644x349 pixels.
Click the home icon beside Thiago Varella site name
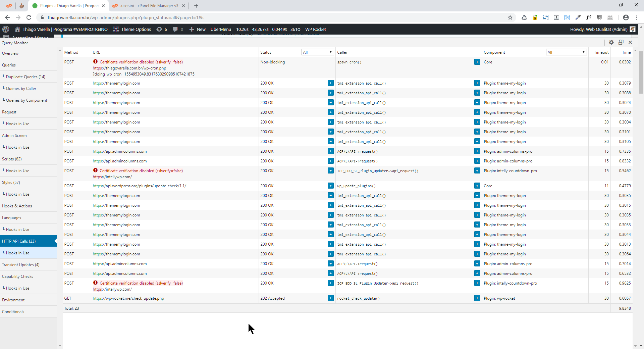(17, 29)
